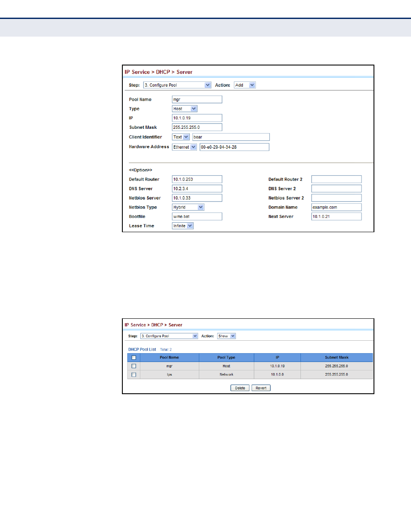Click the empty Netbios Server 2 field
This screenshot has width=411, height=532.
[336, 198]
